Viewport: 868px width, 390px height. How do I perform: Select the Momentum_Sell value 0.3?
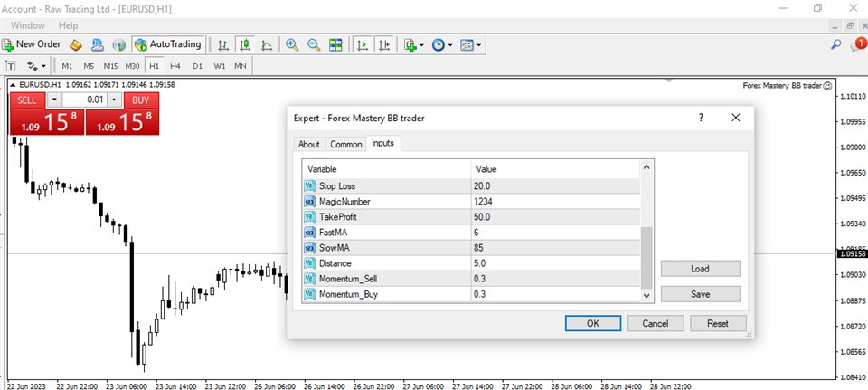coord(555,279)
